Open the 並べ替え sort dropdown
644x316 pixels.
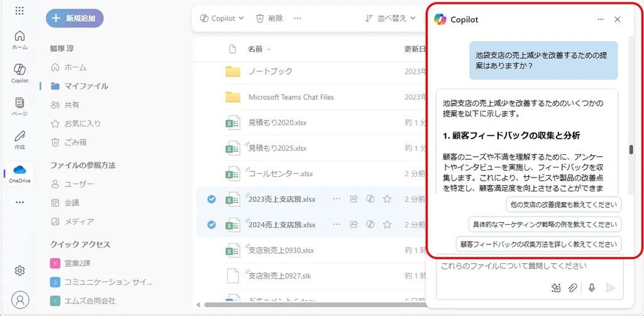[x=390, y=18]
